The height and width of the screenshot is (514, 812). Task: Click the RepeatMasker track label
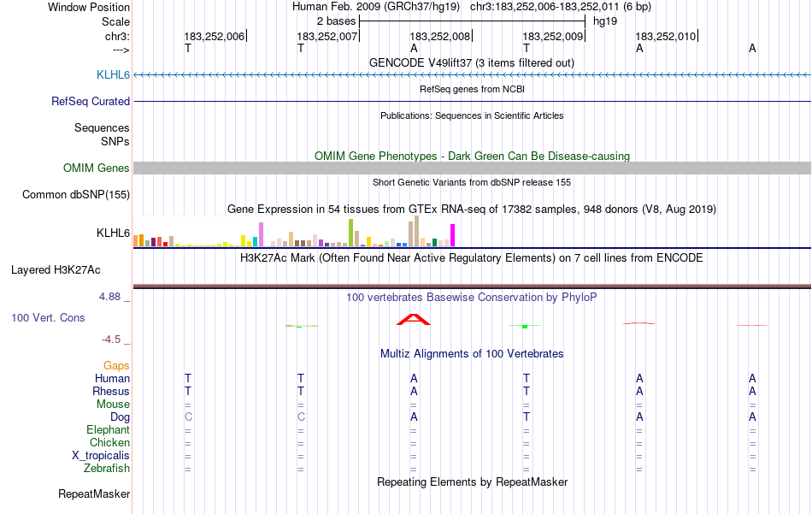coord(94,493)
